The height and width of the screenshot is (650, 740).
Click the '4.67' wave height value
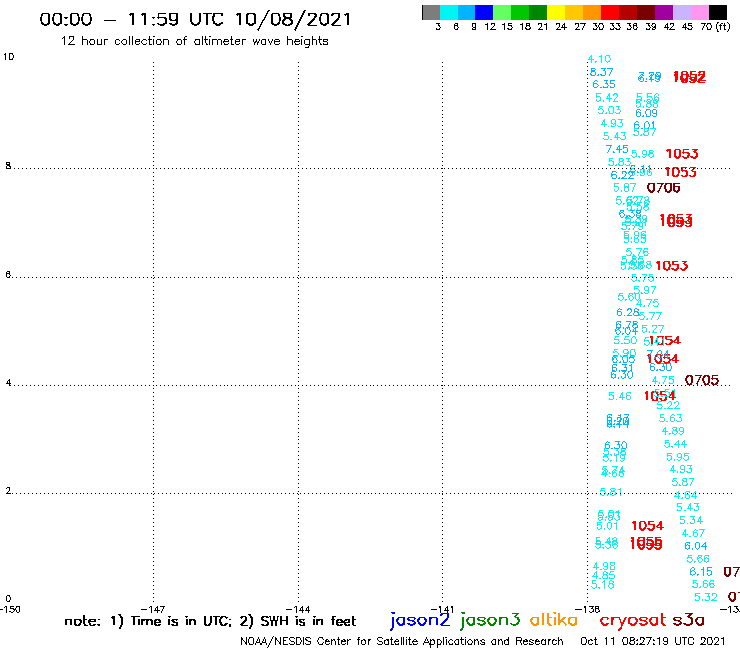(x=693, y=533)
